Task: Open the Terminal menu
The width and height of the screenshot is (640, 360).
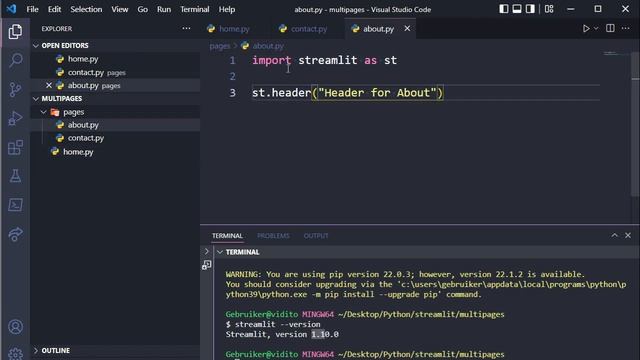Action: [x=195, y=9]
